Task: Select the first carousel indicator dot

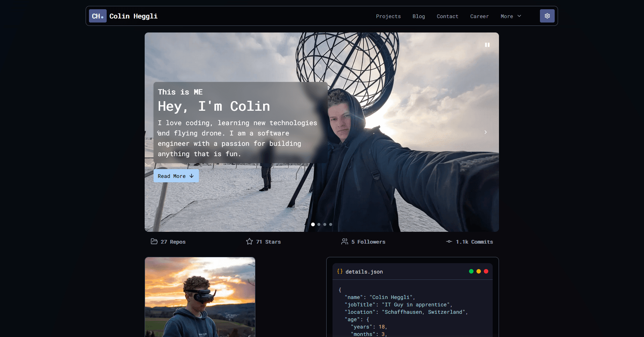Action: pyautogui.click(x=313, y=224)
